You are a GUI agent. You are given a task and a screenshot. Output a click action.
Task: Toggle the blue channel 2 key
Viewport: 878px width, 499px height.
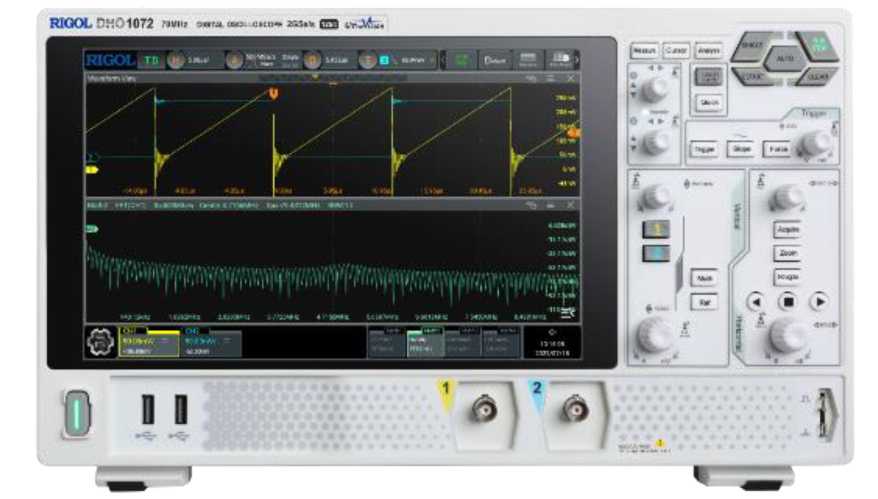pyautogui.click(x=655, y=254)
